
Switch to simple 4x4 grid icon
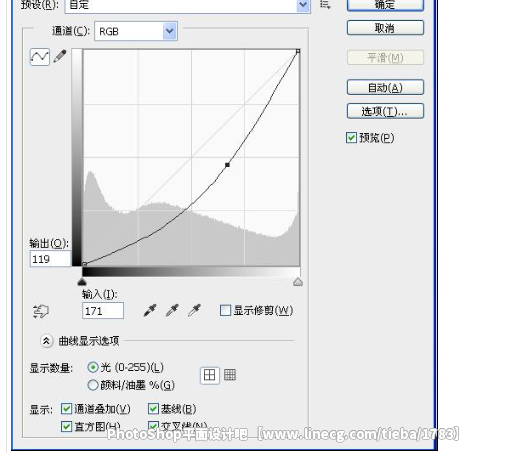pyautogui.click(x=209, y=375)
